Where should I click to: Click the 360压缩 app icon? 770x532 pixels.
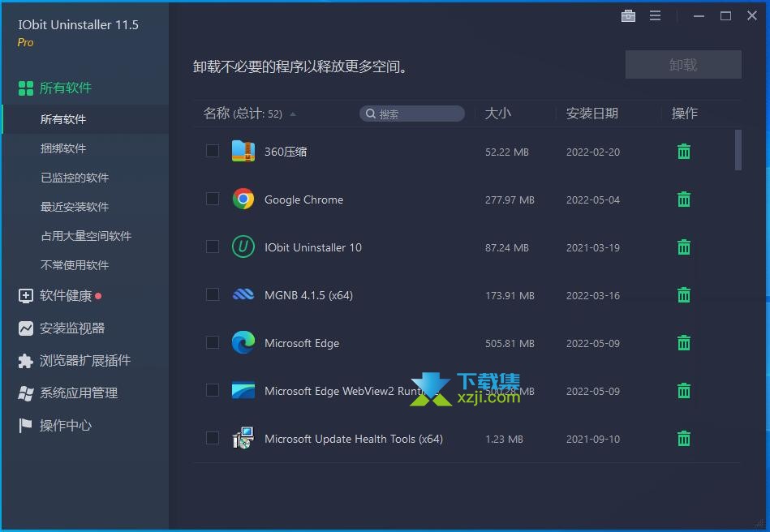coord(243,151)
